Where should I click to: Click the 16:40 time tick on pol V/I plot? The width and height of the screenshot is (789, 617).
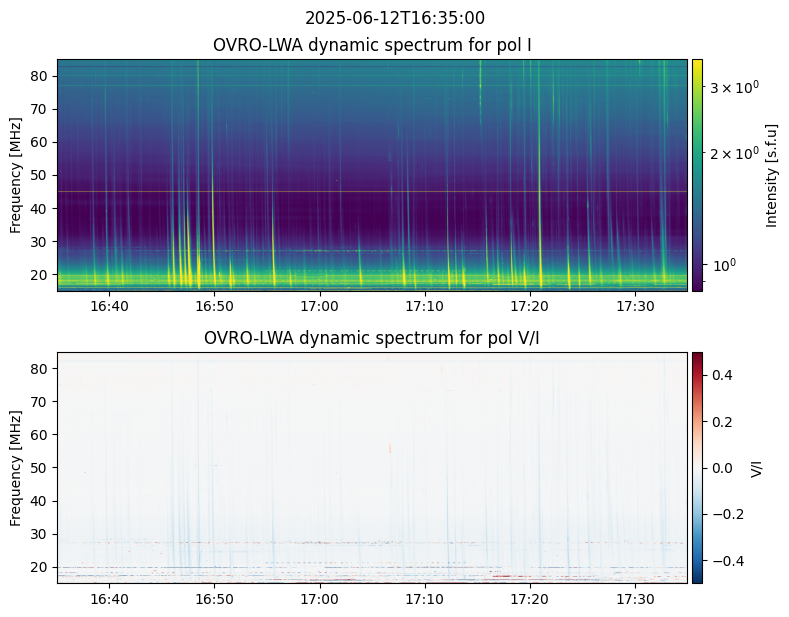tap(109, 598)
